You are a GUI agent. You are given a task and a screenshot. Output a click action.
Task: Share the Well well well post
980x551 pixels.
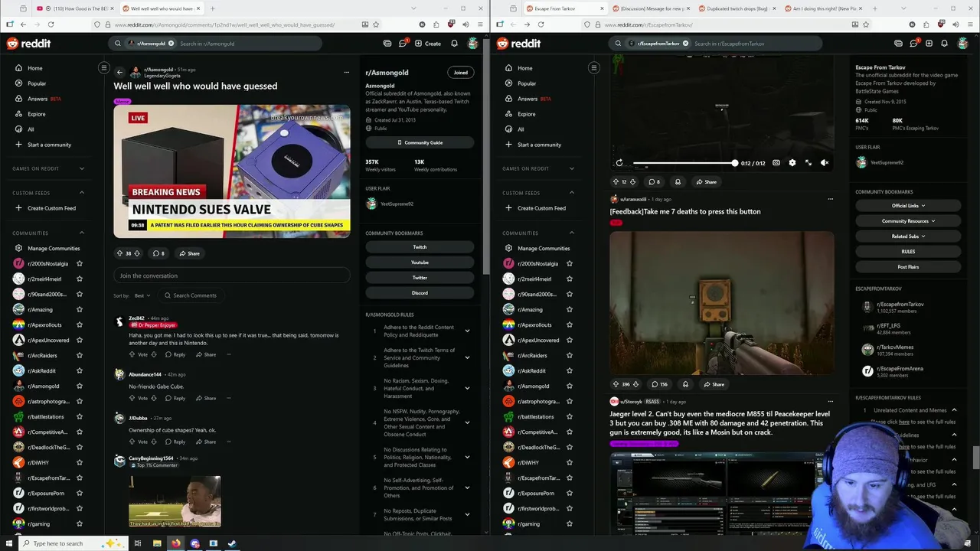click(x=189, y=253)
